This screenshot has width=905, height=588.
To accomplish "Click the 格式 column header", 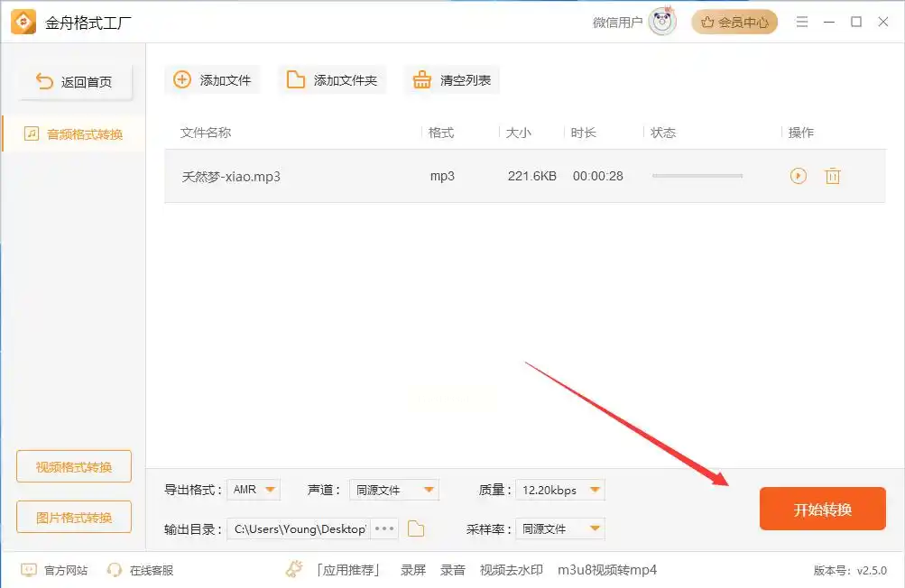I will pos(441,133).
